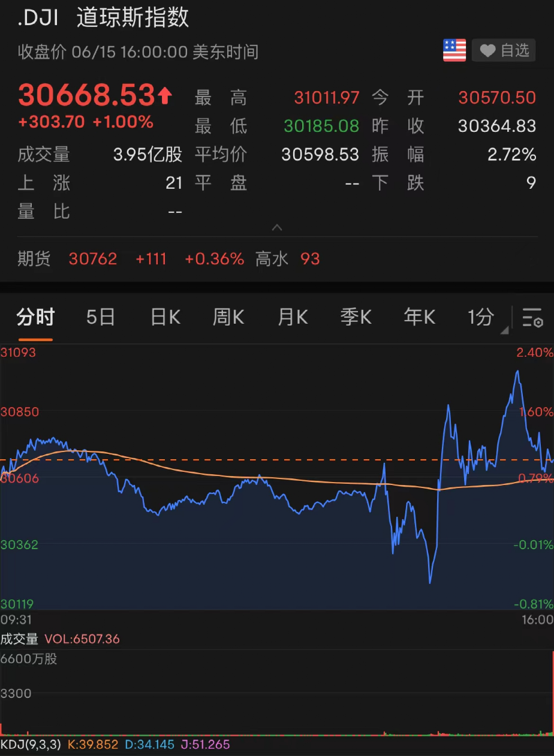Click the heart icon inside 自选 button
Image resolution: width=554 pixels, height=756 pixels.
click(487, 50)
